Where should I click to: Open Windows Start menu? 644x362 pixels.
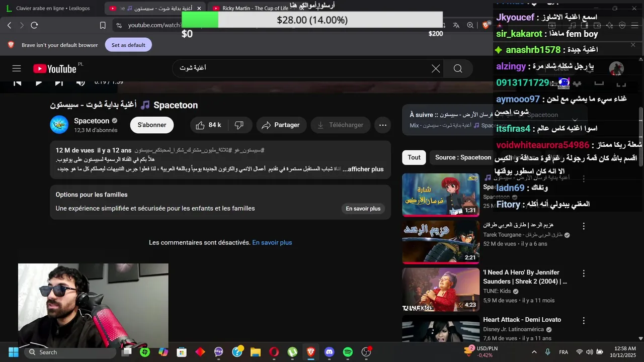click(x=14, y=352)
